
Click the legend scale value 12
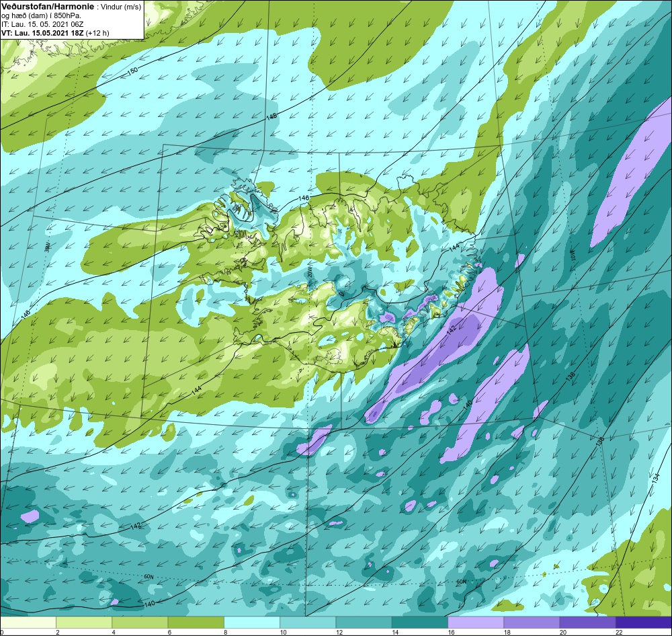coord(339,632)
